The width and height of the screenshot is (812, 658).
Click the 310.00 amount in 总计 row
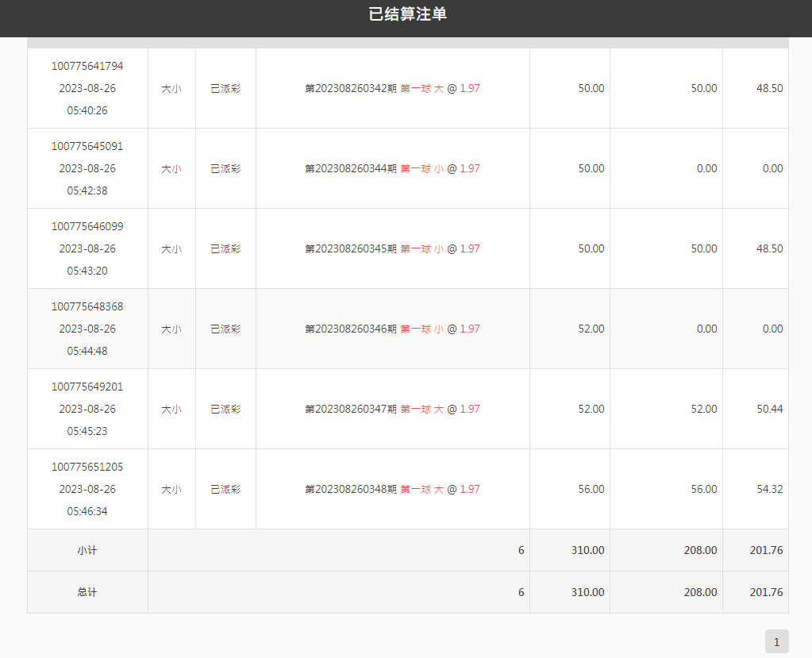(x=587, y=593)
